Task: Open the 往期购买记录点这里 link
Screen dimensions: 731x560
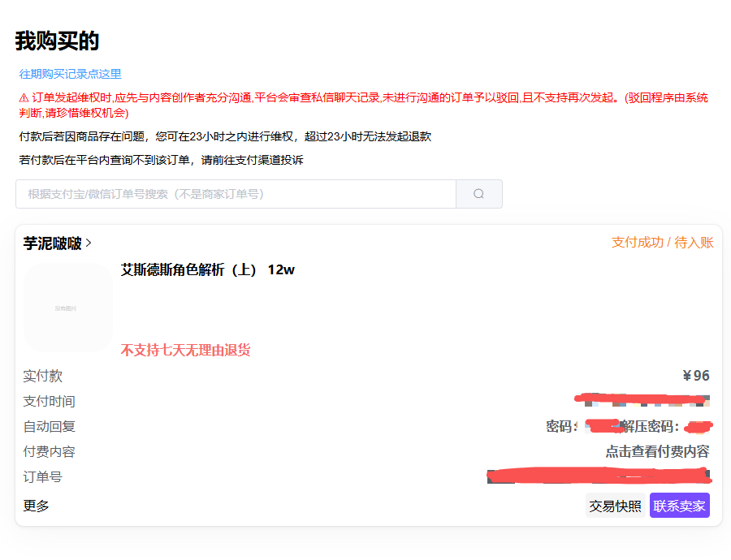Action: 70,74
